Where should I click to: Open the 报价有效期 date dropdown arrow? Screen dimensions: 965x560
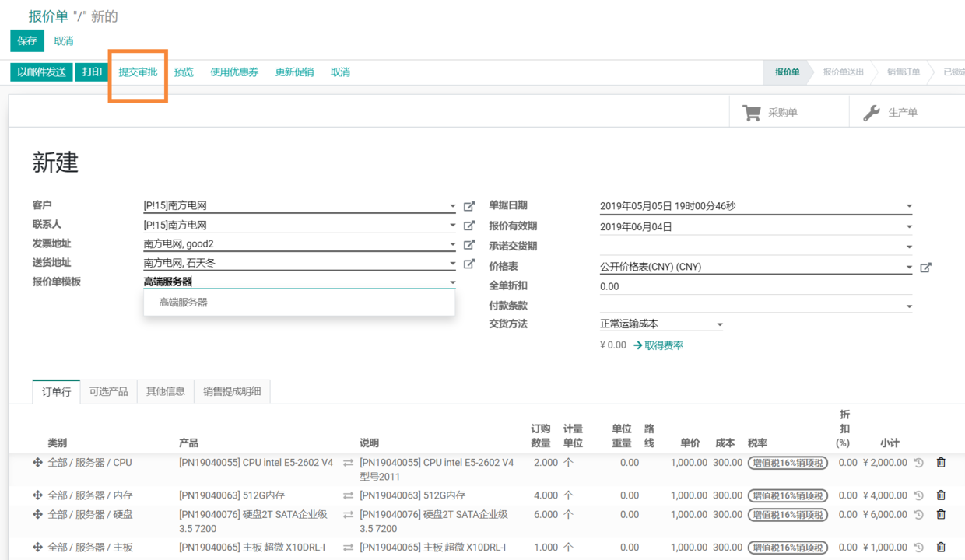909,227
